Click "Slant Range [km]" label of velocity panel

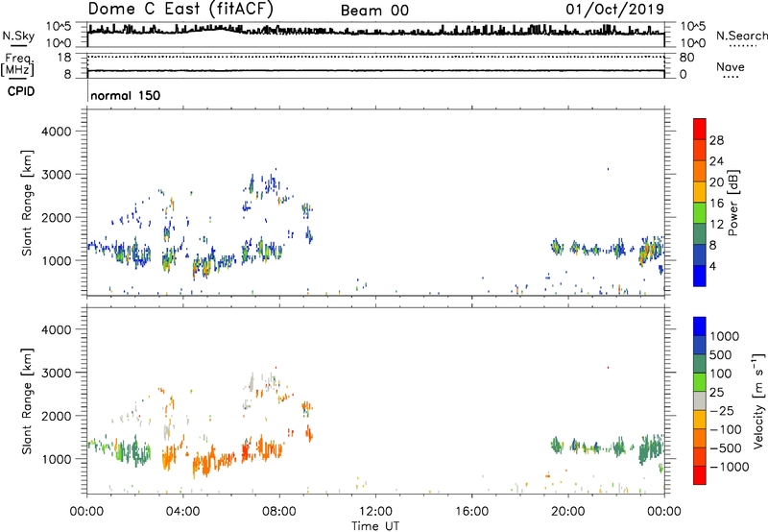coord(27,401)
